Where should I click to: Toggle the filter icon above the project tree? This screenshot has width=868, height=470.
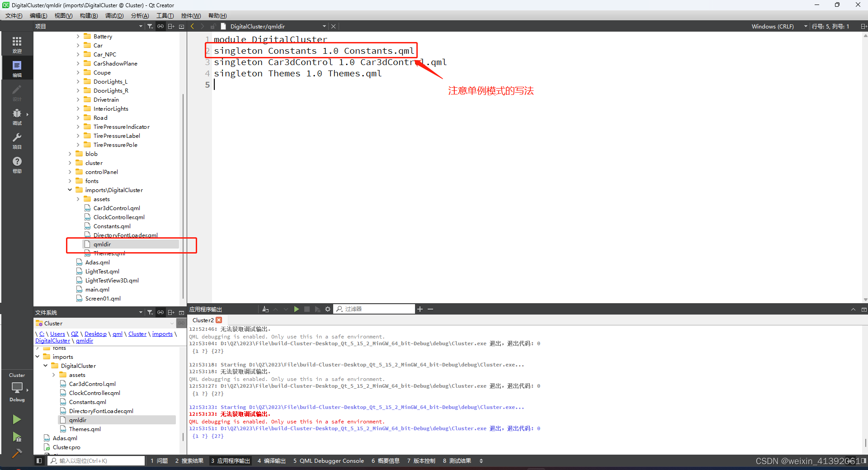[150, 26]
